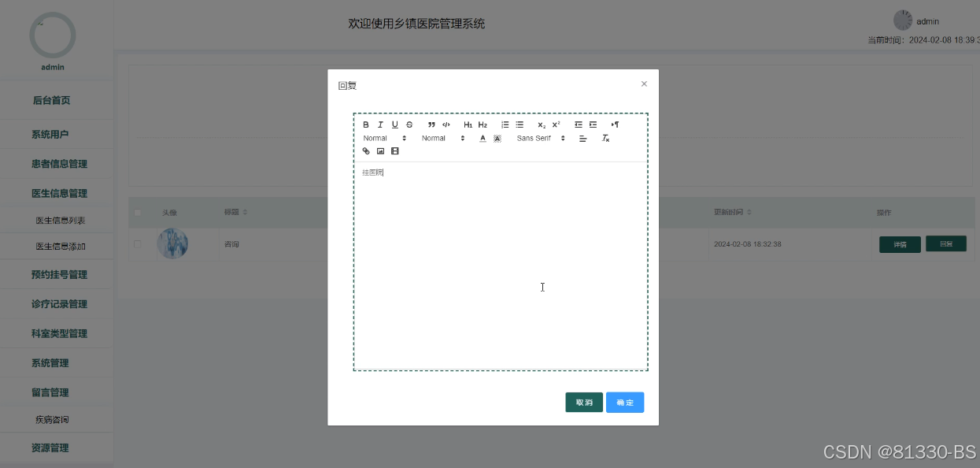Increase the text indent

[593, 124]
